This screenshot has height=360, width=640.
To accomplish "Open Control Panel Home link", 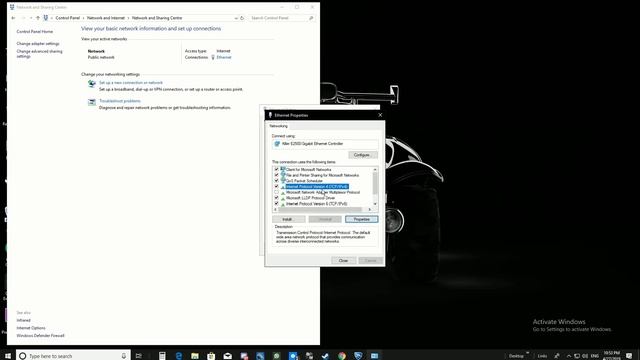I will (x=35, y=31).
